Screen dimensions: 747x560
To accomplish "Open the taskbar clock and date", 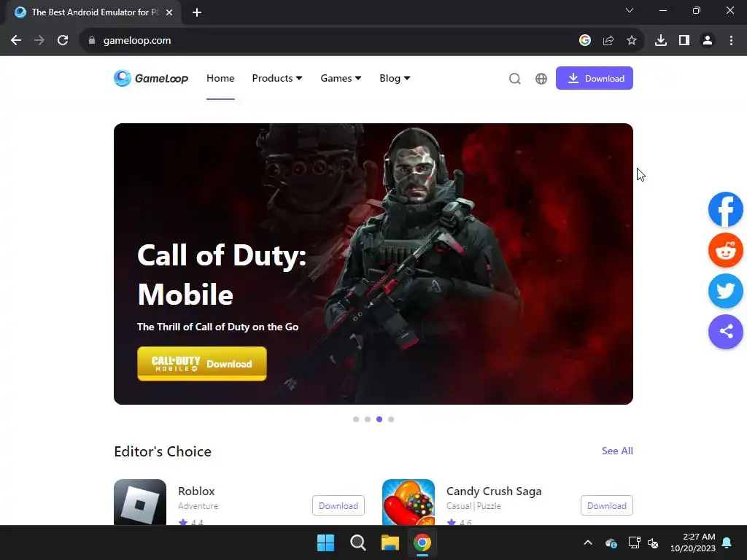I will [x=693, y=542].
